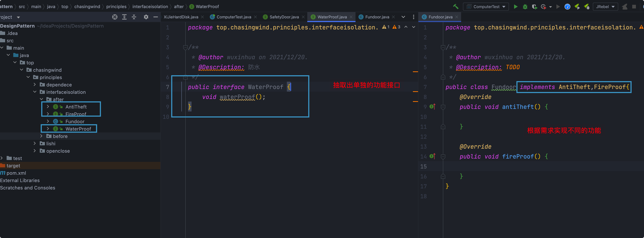This screenshot has height=238, width=644.
Task: Select the Fundoor class in project tree
Action: (75, 122)
